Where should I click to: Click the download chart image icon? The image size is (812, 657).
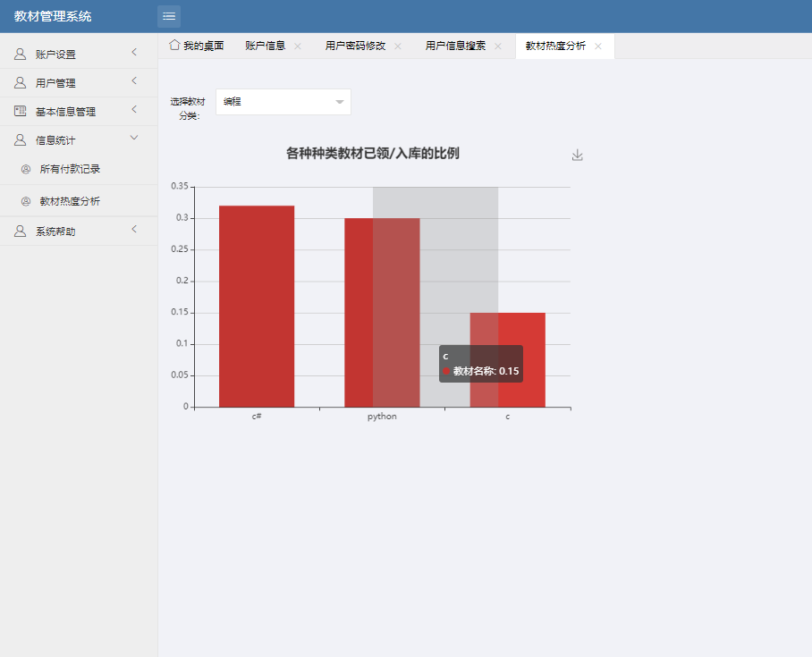coord(578,155)
